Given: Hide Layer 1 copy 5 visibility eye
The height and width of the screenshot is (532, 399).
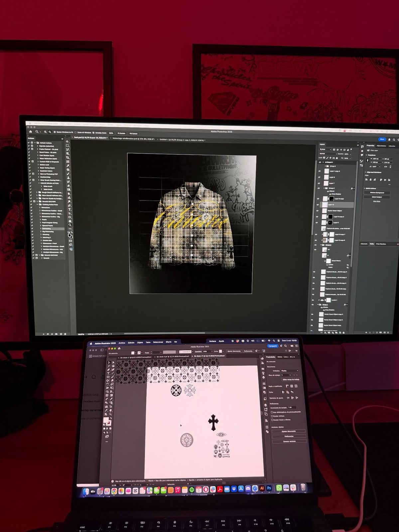Looking at the screenshot, I should (x=320, y=171).
